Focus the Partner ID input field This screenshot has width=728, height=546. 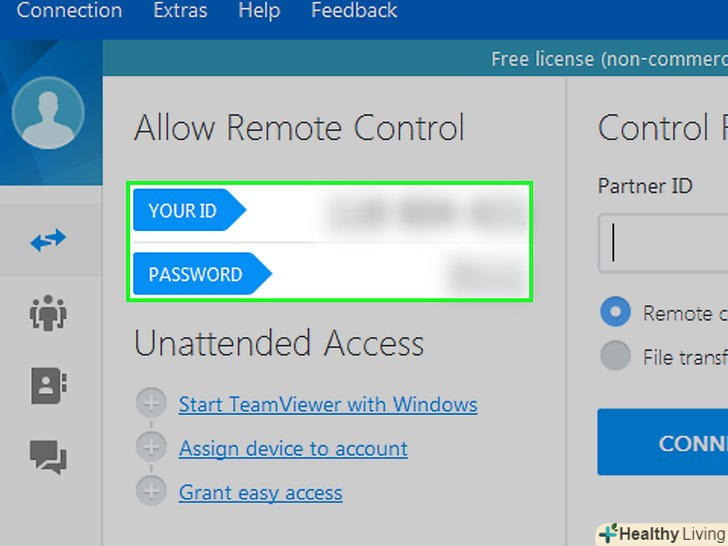pos(664,243)
